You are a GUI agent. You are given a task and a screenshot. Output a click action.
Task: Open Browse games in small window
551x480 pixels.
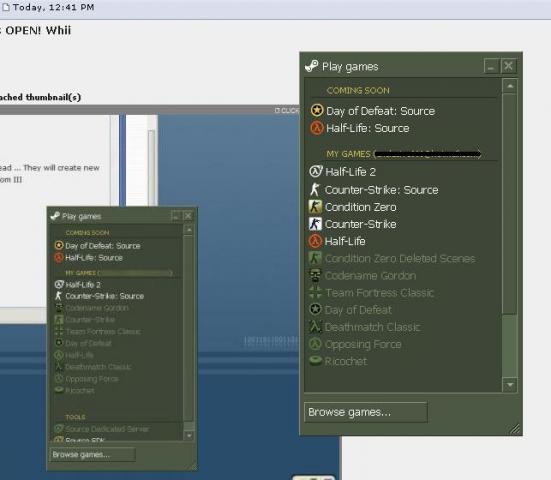point(92,454)
